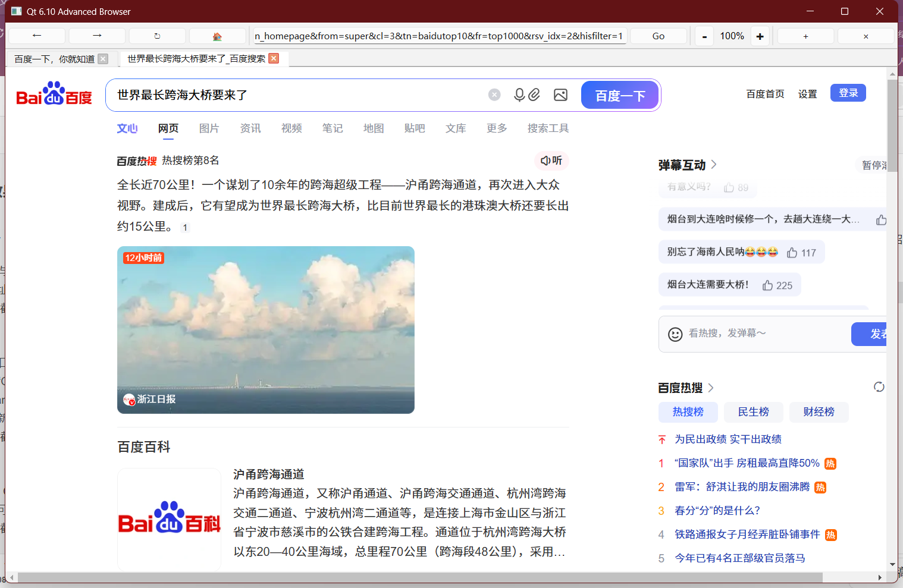Image resolution: width=903 pixels, height=588 pixels.
Task: Go forward with the right arrow button
Action: pos(97,36)
